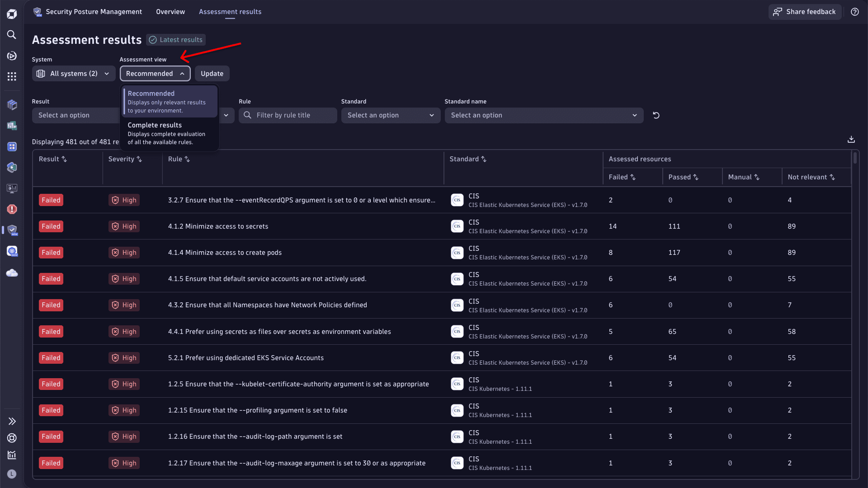Image resolution: width=868 pixels, height=488 pixels.
Task: Click the search icon in left sidebar
Action: pyautogui.click(x=12, y=35)
